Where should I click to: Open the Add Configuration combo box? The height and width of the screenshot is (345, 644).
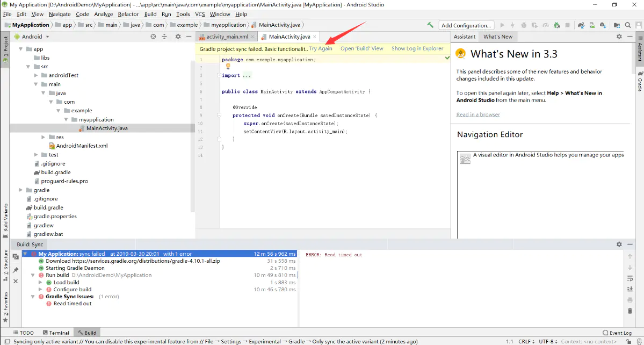coord(466,25)
